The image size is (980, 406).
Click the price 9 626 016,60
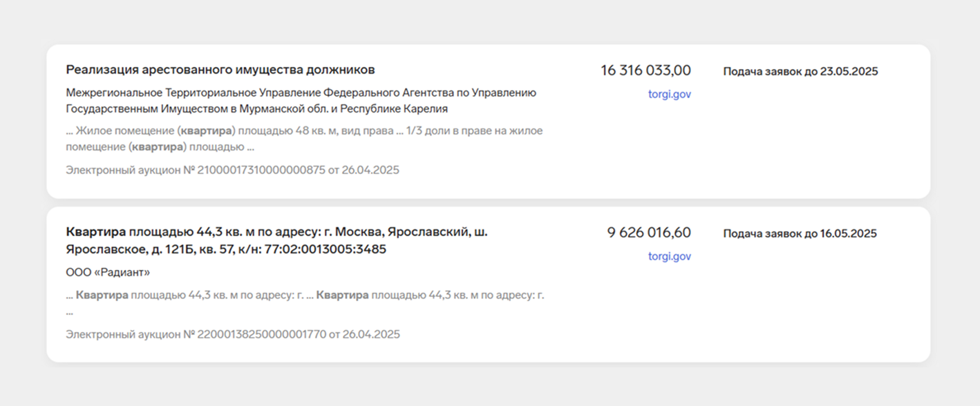pyautogui.click(x=649, y=233)
